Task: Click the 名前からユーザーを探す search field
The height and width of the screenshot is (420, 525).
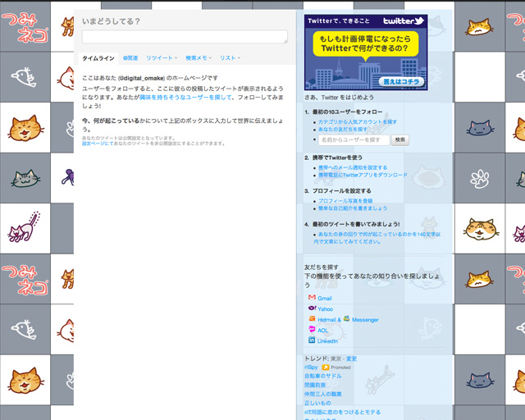Action: tap(354, 140)
